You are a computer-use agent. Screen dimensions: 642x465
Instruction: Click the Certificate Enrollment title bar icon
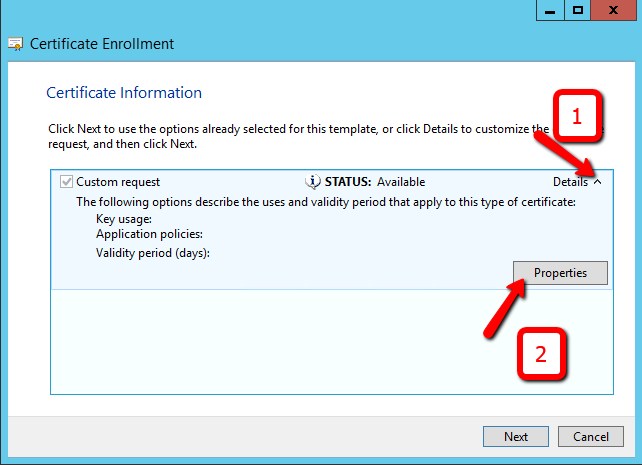point(15,44)
